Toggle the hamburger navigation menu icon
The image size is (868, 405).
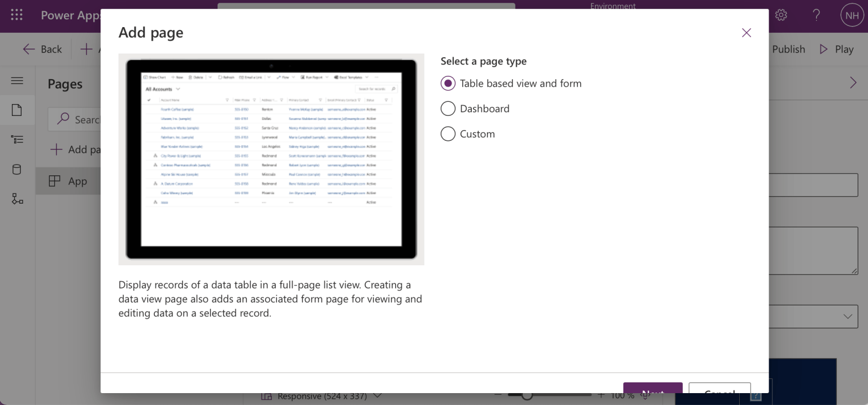tap(17, 81)
